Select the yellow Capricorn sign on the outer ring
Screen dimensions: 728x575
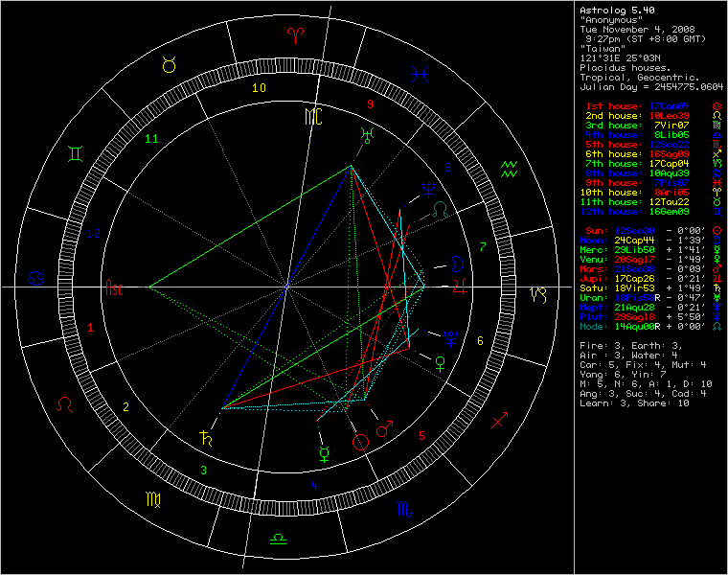tap(541, 291)
